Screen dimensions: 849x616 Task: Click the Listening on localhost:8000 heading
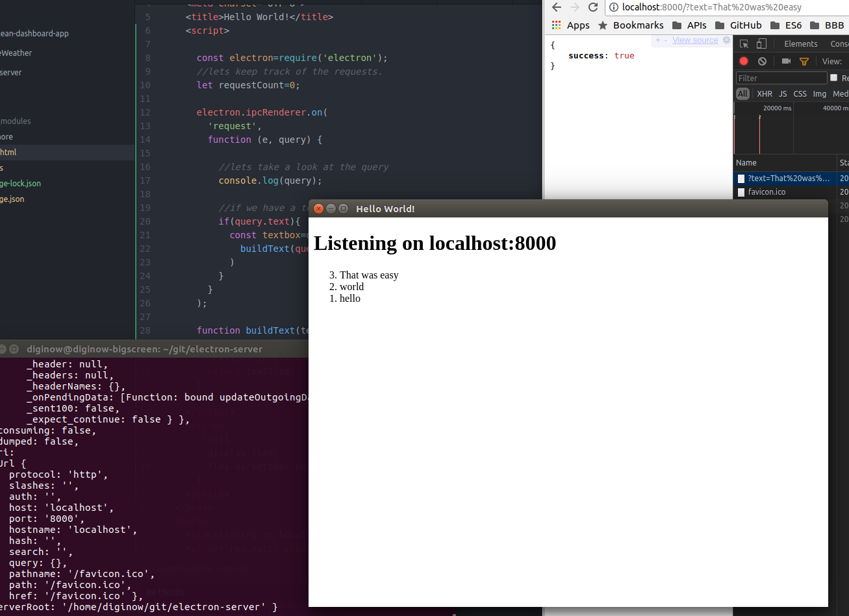[435, 243]
